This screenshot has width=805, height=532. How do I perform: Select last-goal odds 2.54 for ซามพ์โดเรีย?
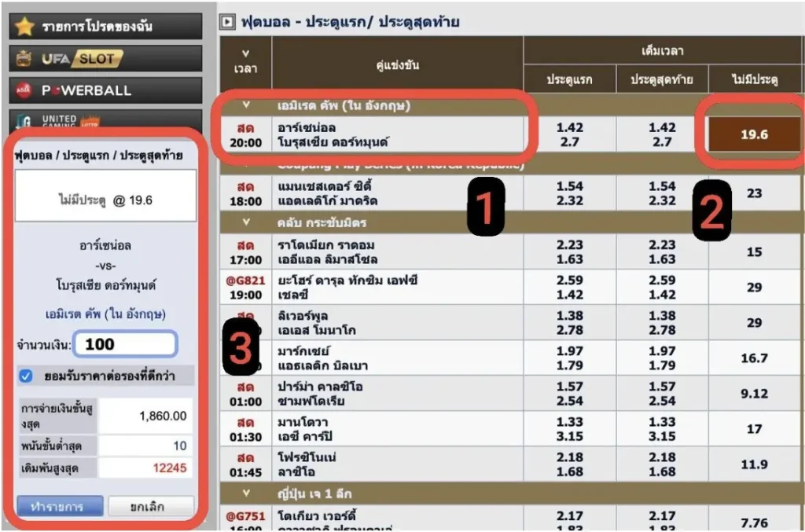[662, 401]
